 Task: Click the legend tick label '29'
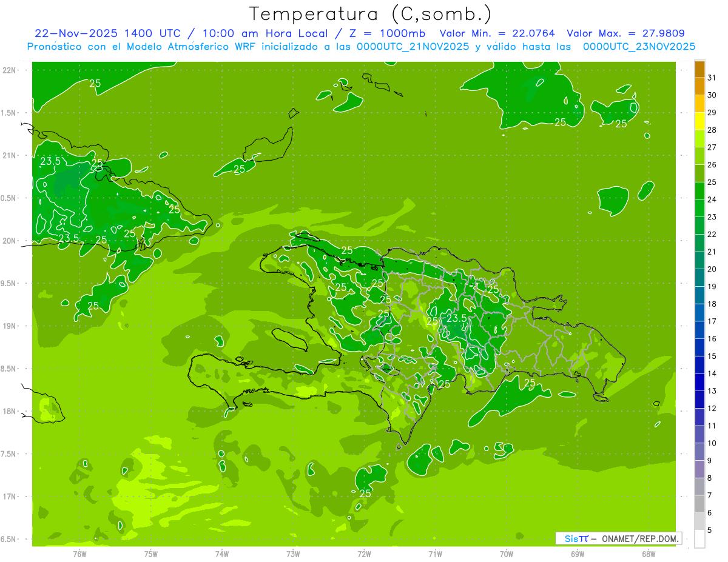tap(712, 112)
